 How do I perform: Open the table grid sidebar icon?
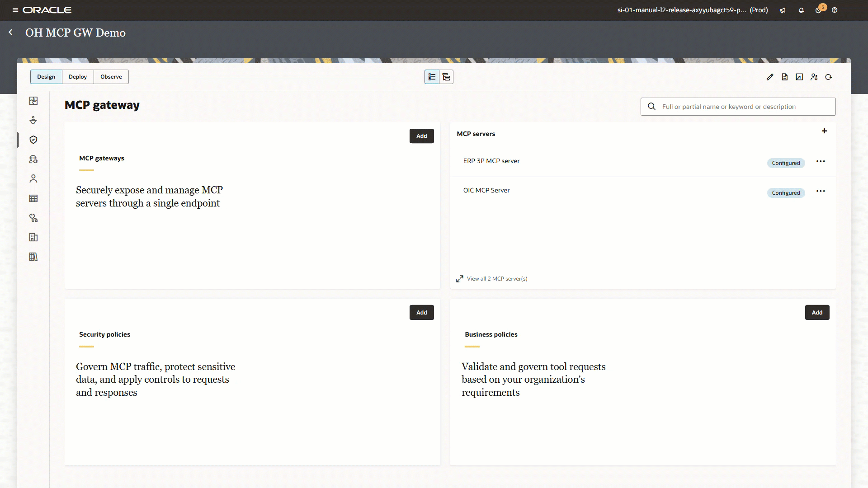[33, 198]
